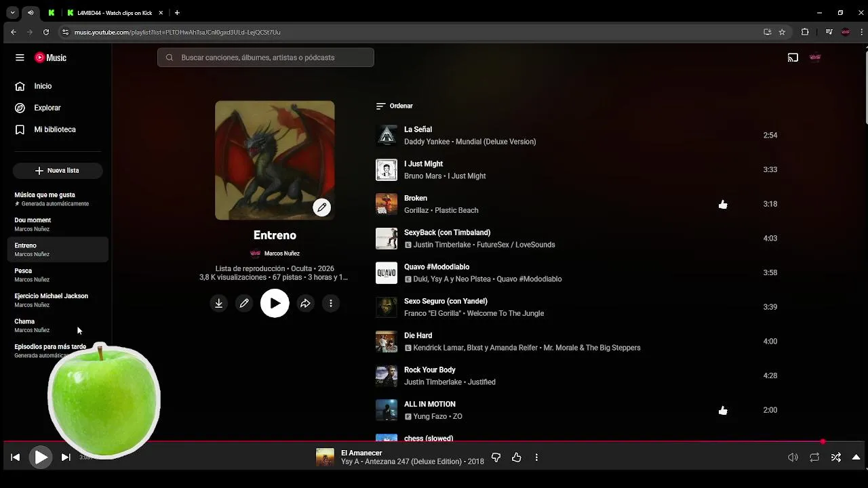Toggle the player volume icon
The width and height of the screenshot is (868, 488).
pyautogui.click(x=793, y=457)
